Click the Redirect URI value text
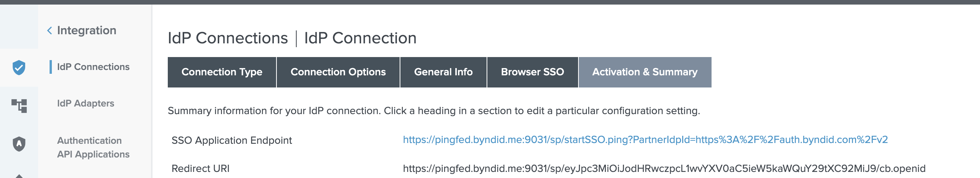This screenshot has height=178, width=980. pos(664,168)
